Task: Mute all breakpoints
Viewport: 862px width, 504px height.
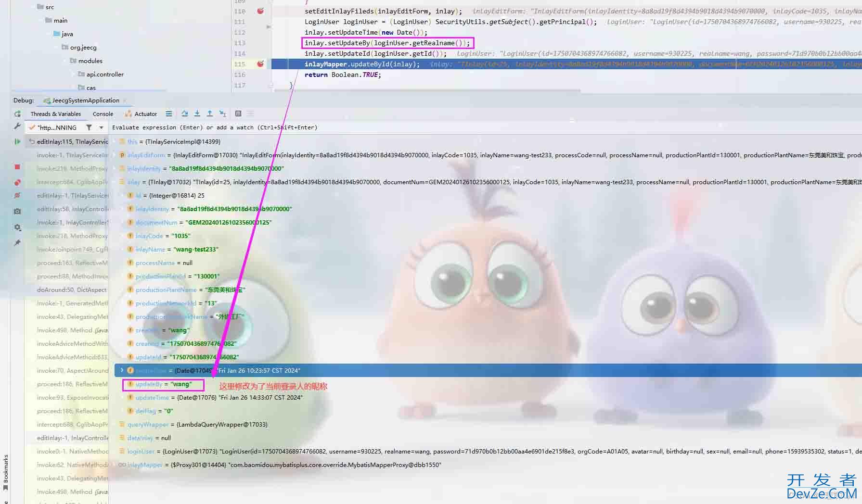Action: tap(17, 195)
